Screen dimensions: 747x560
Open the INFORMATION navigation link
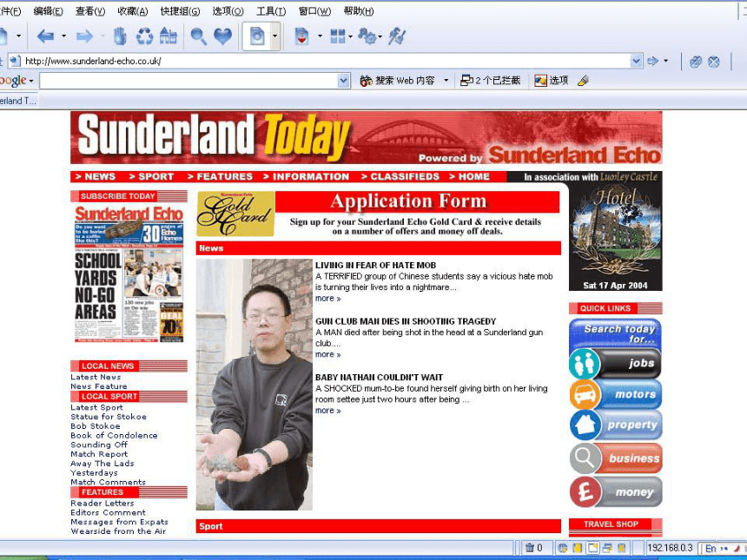tap(307, 176)
